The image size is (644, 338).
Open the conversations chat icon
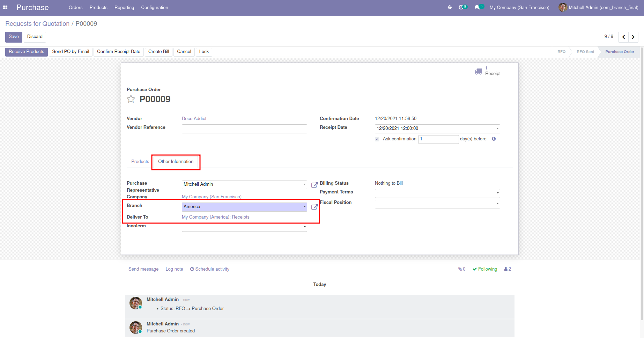(477, 7)
